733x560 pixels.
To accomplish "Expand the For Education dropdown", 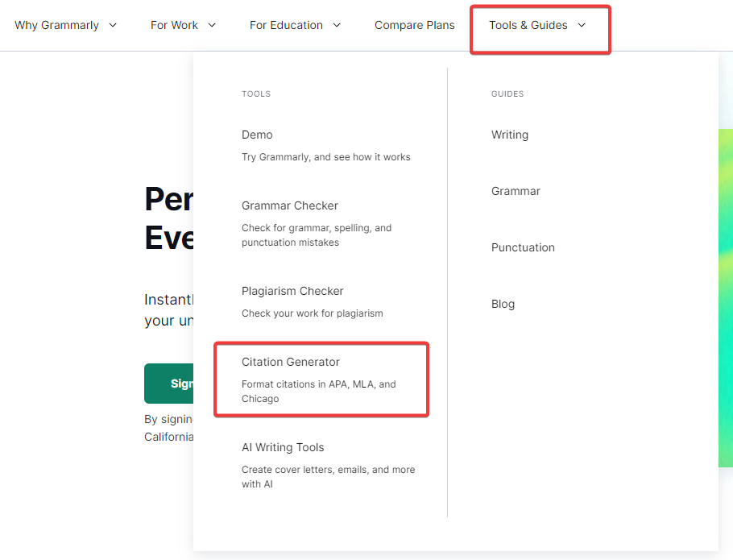I will click(x=295, y=25).
